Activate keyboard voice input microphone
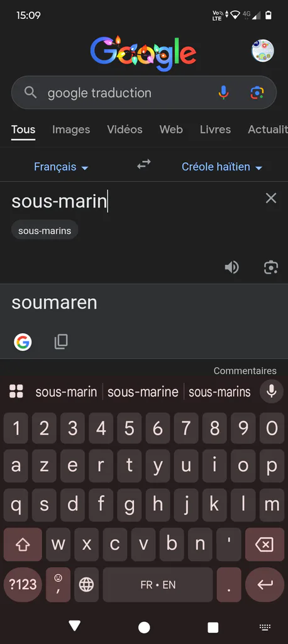Screen dimensions: 288x644 272,391
